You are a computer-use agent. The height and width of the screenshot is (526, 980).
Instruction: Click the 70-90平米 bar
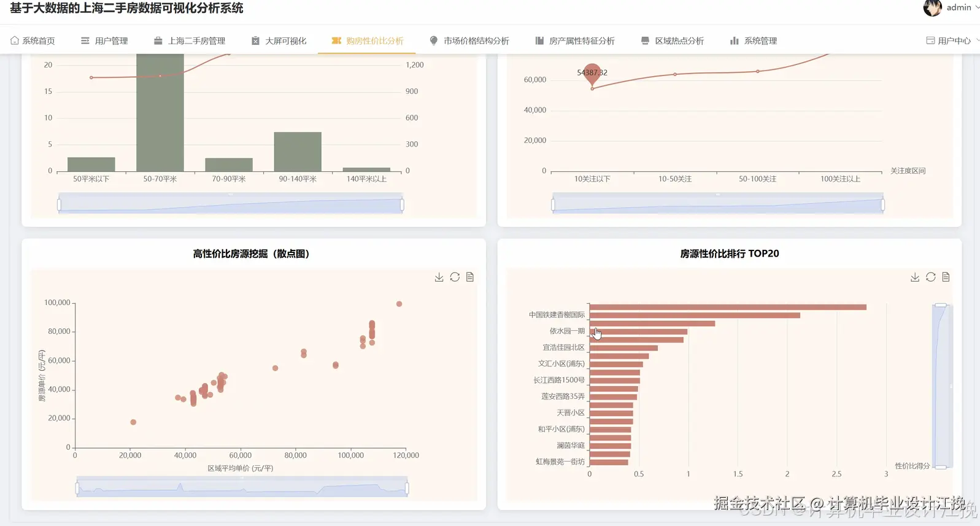click(229, 164)
